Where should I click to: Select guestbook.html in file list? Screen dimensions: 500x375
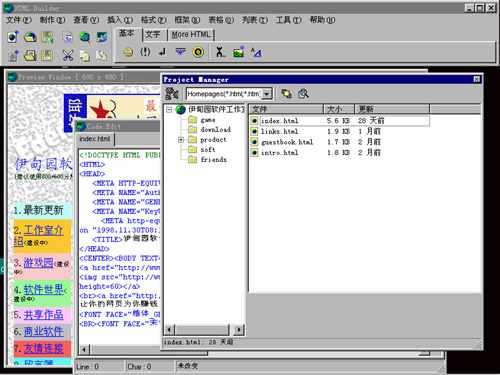pos(287,142)
